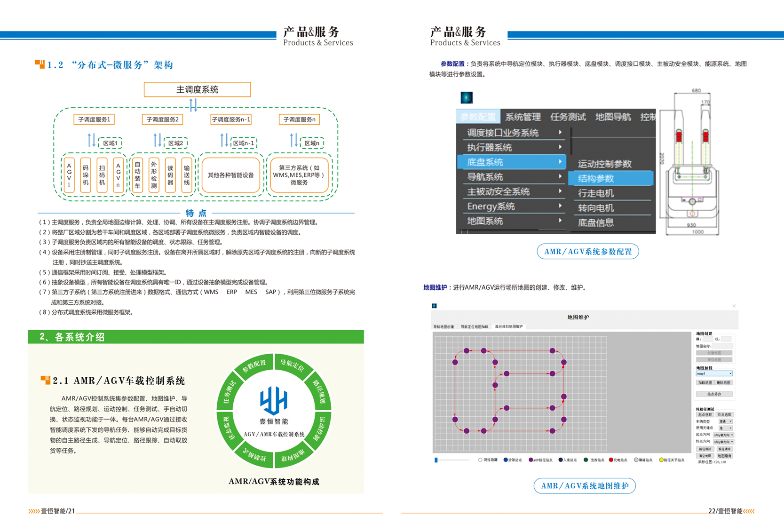Click the blue zoom slider handle below map
784x532 pixels.
[436, 460]
